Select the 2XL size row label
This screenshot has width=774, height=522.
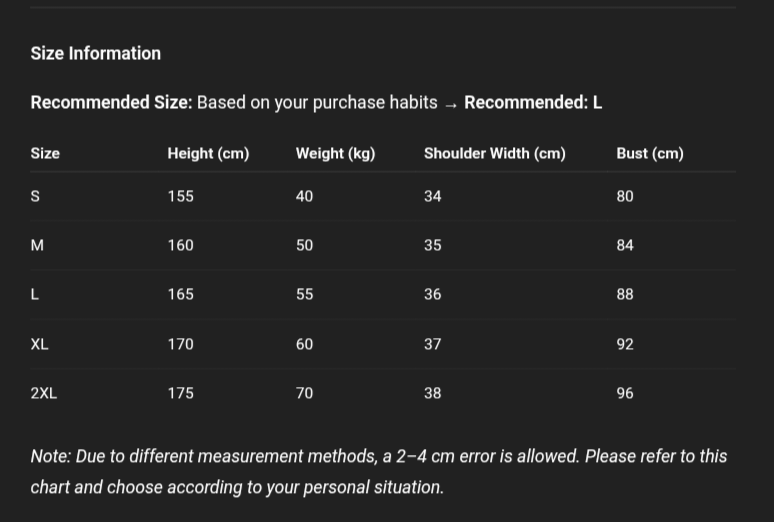pyautogui.click(x=44, y=394)
